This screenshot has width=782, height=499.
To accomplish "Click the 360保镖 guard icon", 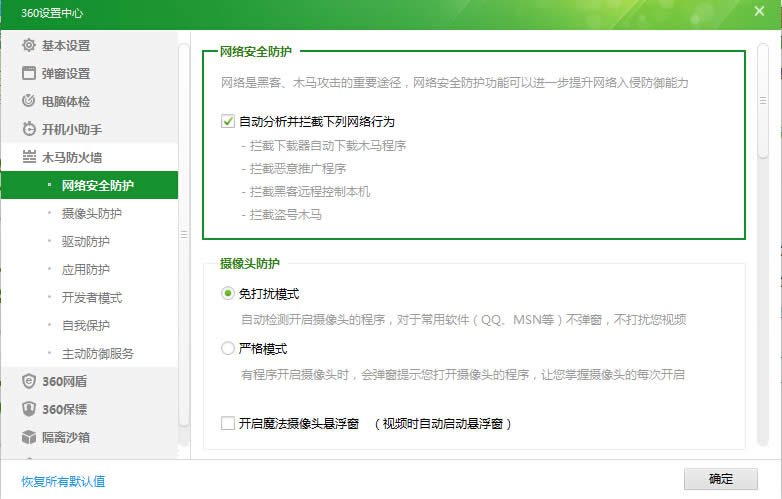I will click(x=29, y=409).
